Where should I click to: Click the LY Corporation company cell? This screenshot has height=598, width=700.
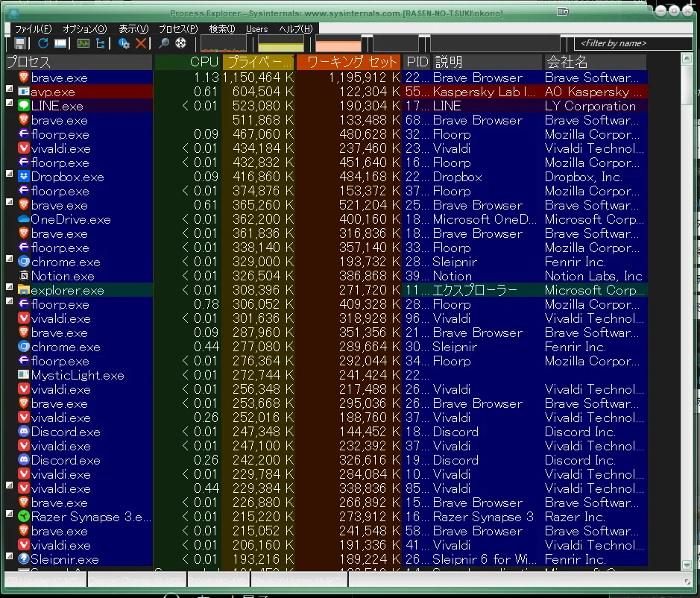[590, 106]
